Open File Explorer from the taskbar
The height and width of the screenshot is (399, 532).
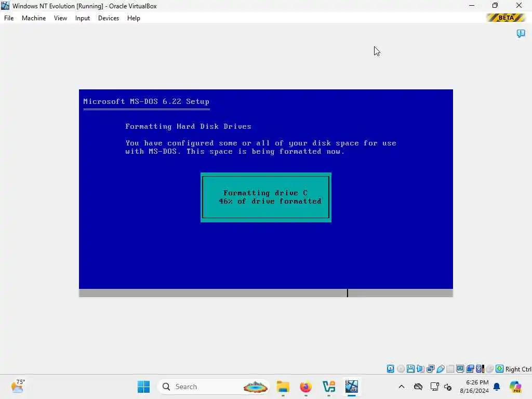[283, 387]
